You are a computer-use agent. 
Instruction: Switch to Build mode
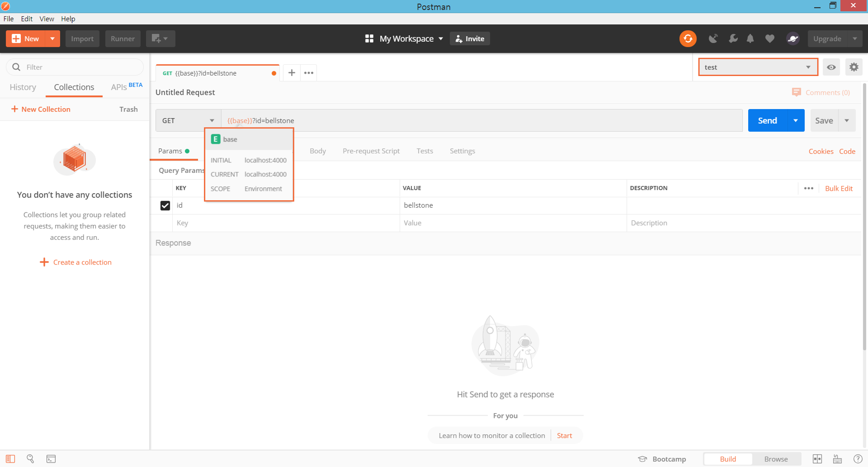click(728, 459)
